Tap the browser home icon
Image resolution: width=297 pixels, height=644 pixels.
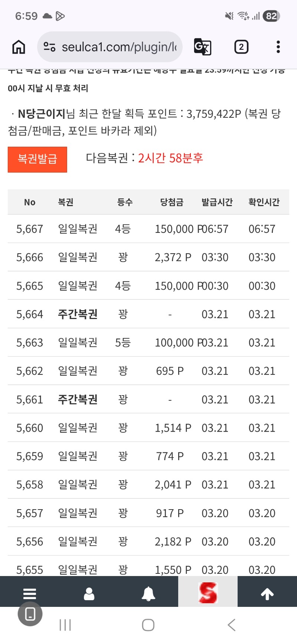pos(19,47)
